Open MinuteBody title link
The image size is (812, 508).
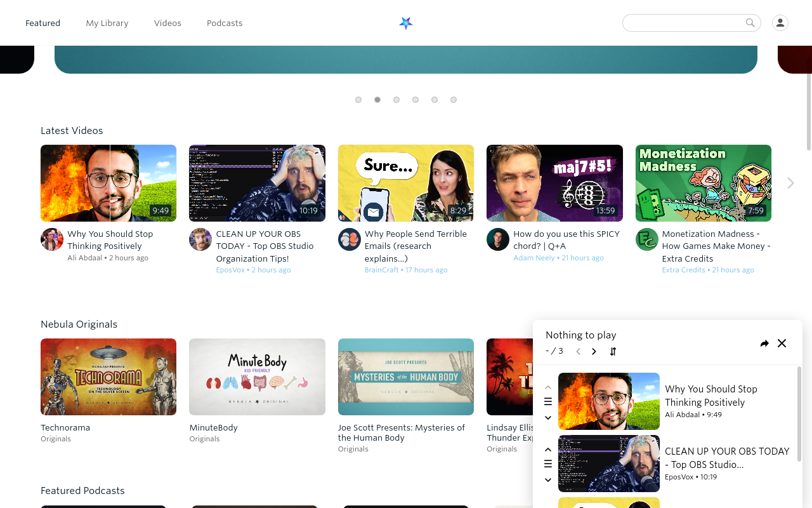[214, 427]
